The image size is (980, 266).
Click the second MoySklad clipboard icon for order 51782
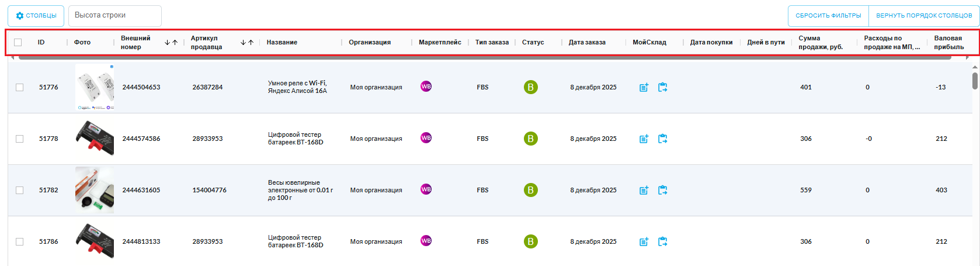pyautogui.click(x=662, y=190)
